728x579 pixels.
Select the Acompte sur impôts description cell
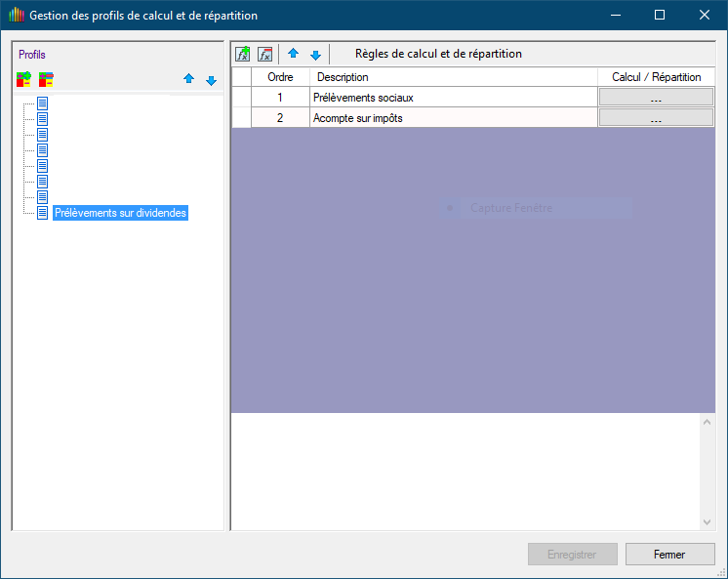[x=453, y=118]
